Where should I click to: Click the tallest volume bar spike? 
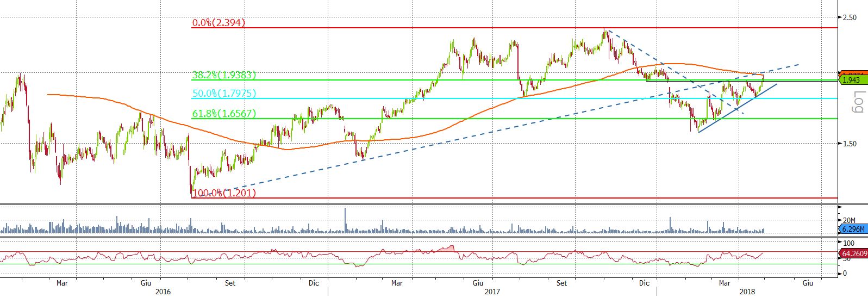pos(345,220)
